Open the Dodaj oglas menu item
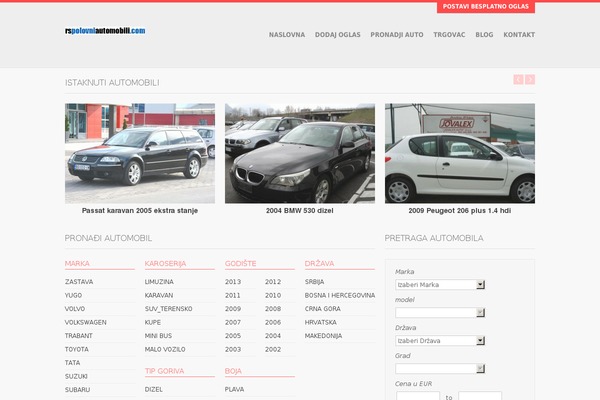The height and width of the screenshot is (400, 600). pos(338,34)
